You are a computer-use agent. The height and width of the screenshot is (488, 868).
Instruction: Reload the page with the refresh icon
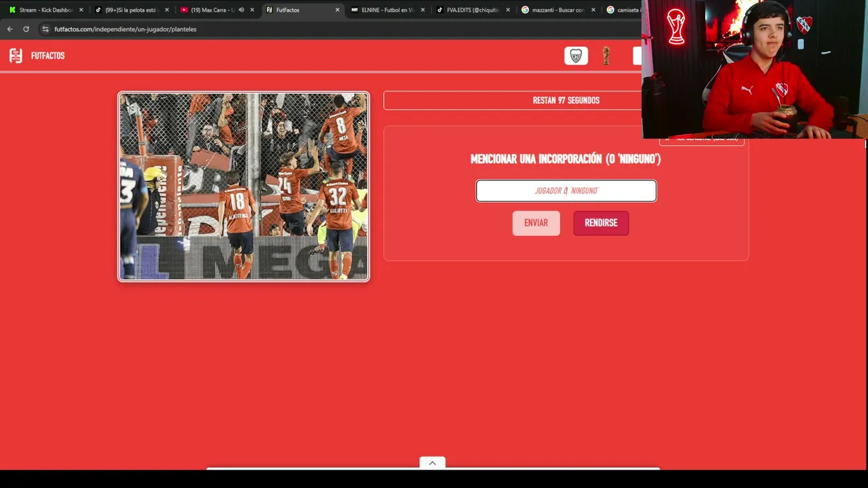(26, 29)
